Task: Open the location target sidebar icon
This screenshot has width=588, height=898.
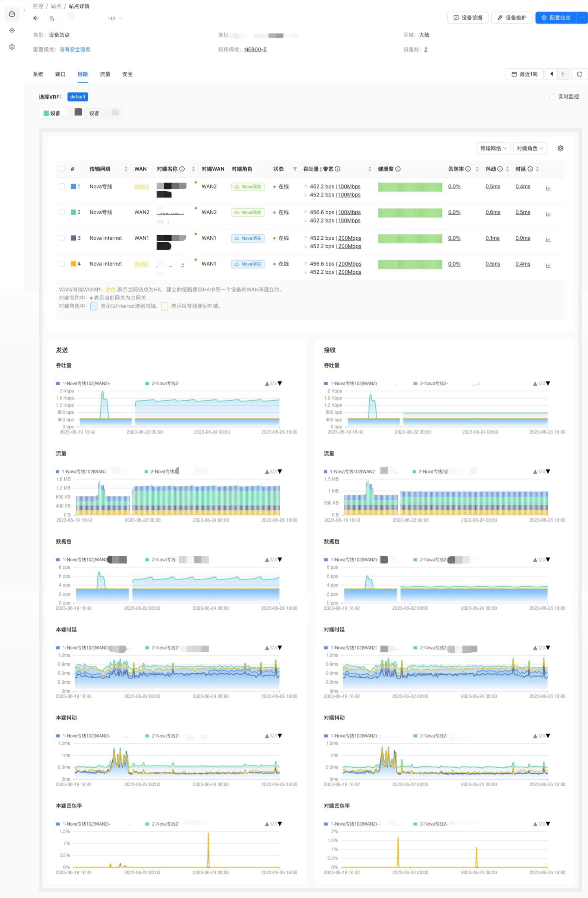Action: [12, 31]
